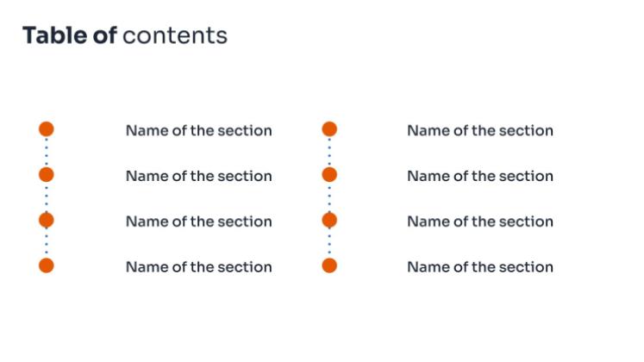Open the last right-column "Name of the section" entry

coord(480,267)
